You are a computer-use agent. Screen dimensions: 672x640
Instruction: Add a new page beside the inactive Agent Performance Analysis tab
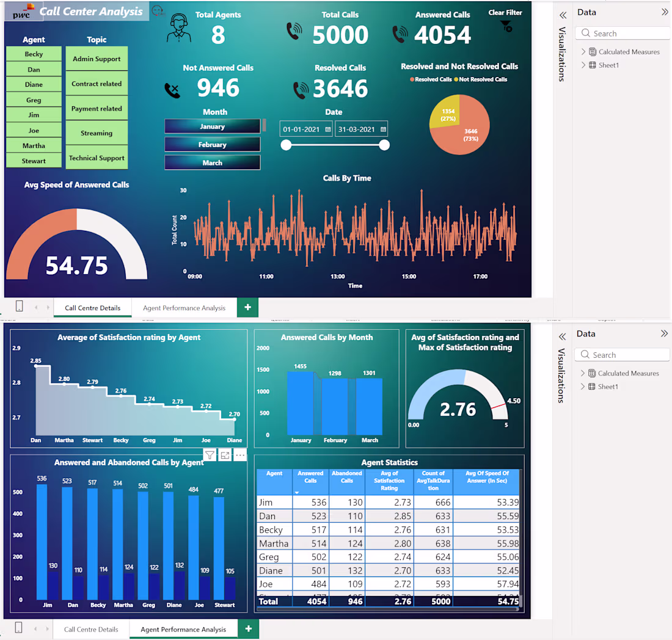[x=247, y=307]
